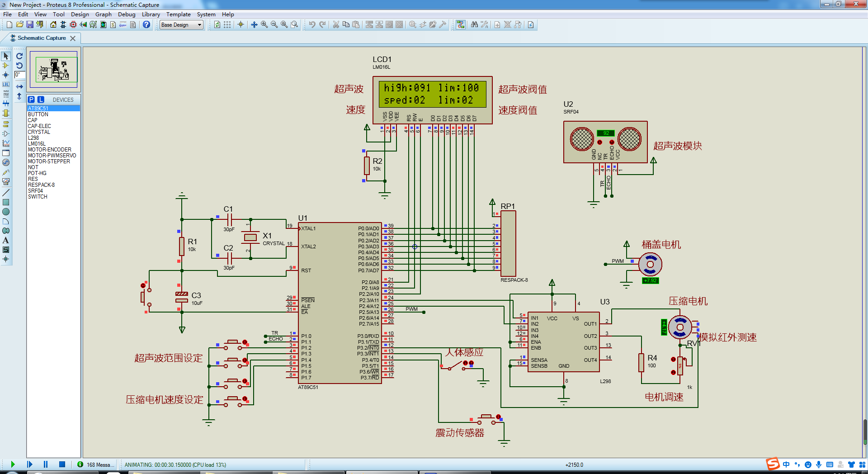The width and height of the screenshot is (868, 474).
Task: Select the Component mode tool
Action: pyautogui.click(x=6, y=66)
